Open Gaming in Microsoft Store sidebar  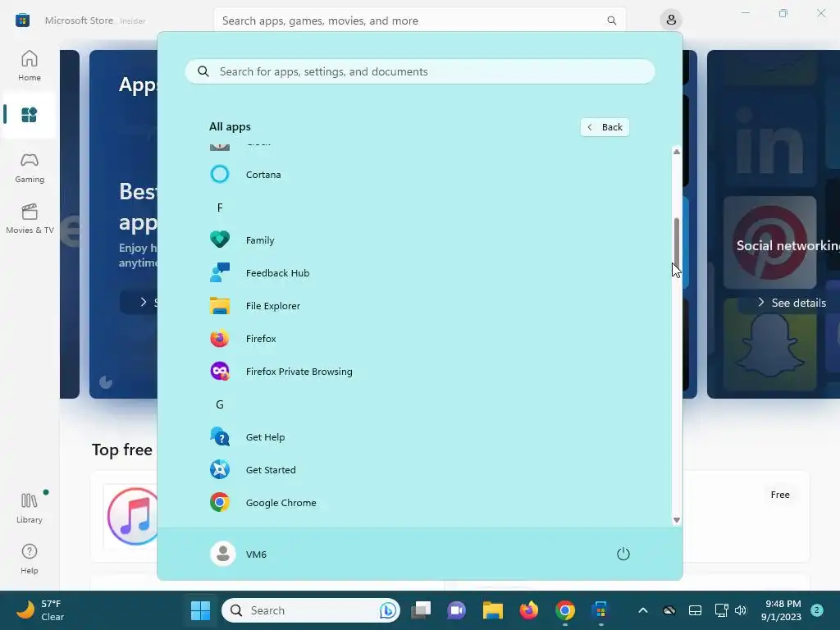tap(30, 167)
